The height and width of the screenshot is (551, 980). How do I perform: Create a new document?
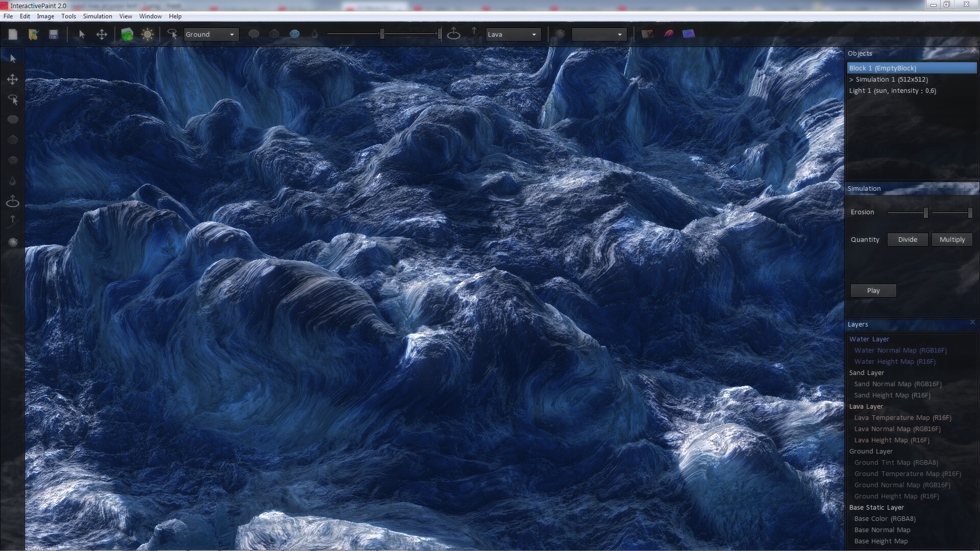point(13,34)
